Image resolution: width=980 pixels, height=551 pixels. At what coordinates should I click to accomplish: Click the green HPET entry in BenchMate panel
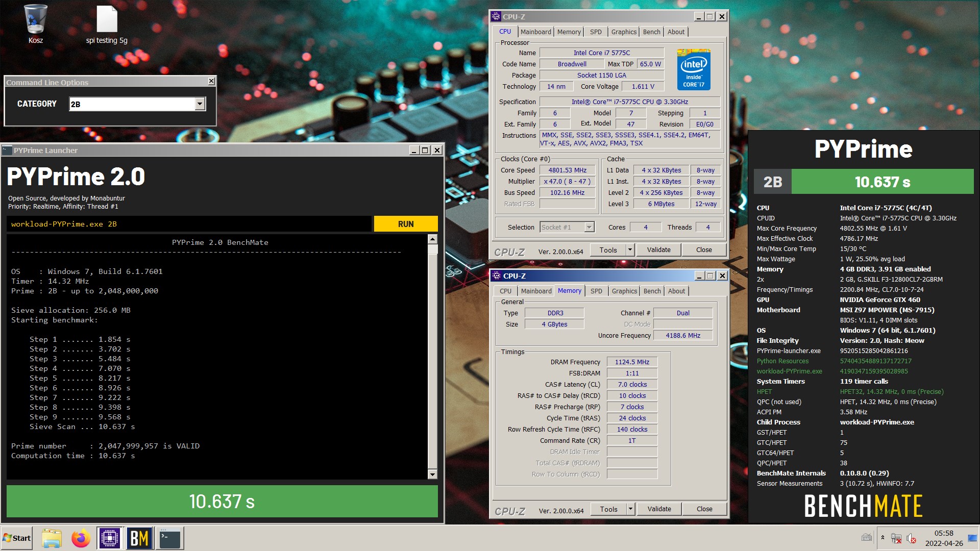[764, 392]
